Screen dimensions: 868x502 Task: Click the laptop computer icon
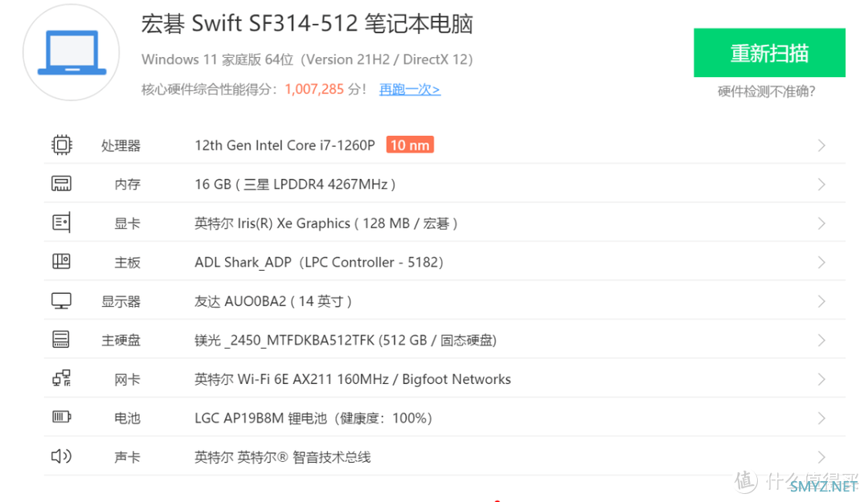point(72,52)
